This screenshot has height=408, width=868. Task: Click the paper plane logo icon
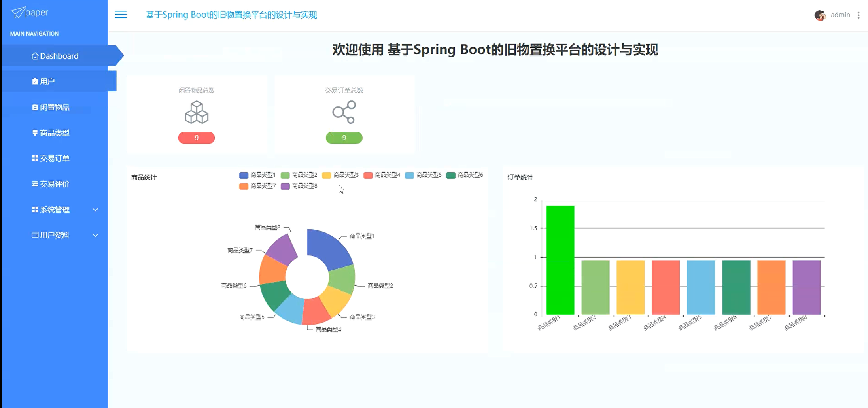pyautogui.click(x=18, y=12)
